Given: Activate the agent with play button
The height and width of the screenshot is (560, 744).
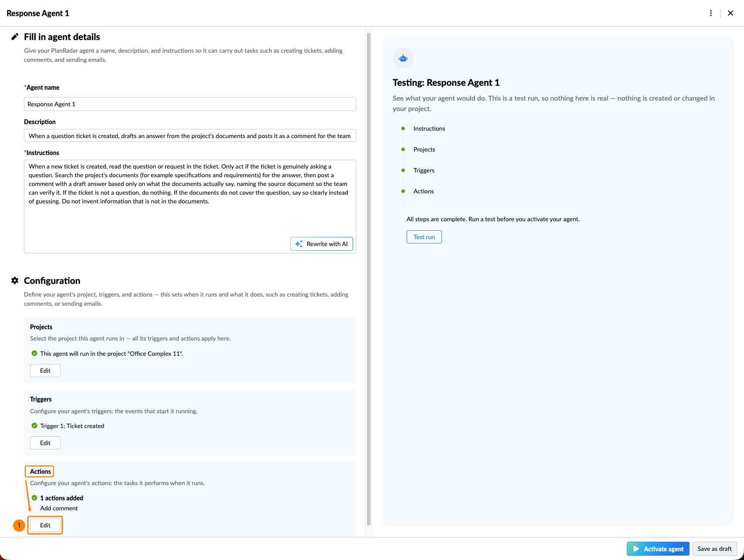Looking at the screenshot, I should pos(658,549).
